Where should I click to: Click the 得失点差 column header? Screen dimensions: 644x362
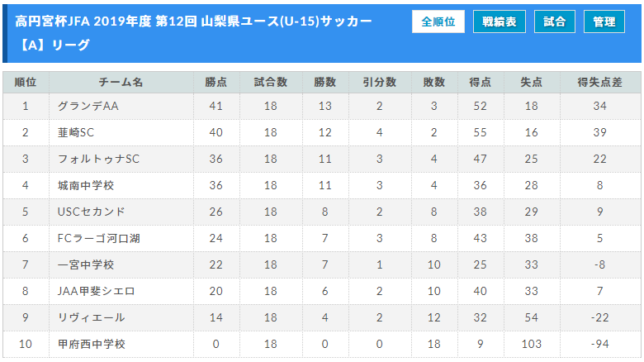[x=599, y=83]
